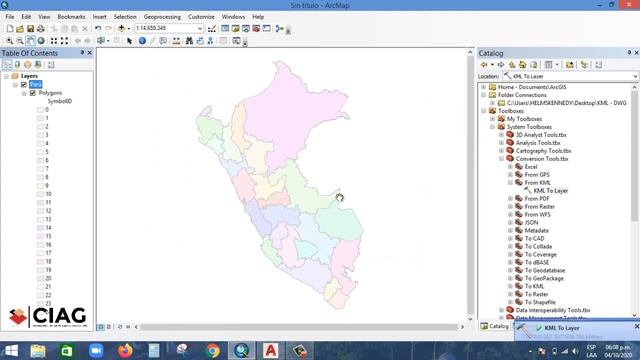
Task: Collapse the From KML toolset
Action: point(510,183)
